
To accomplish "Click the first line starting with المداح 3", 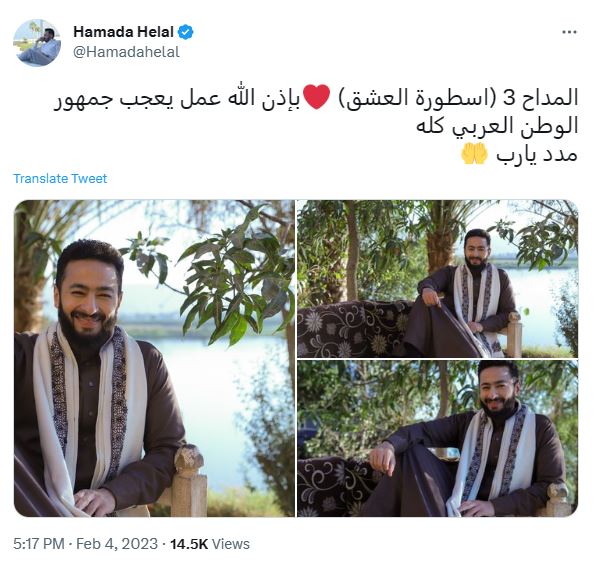I will [316, 98].
